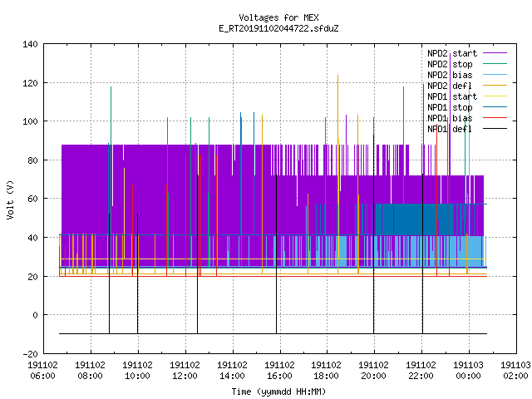Click the NPD2 stop green legend line
Screen dimensions: 532x399
[x=495, y=64]
